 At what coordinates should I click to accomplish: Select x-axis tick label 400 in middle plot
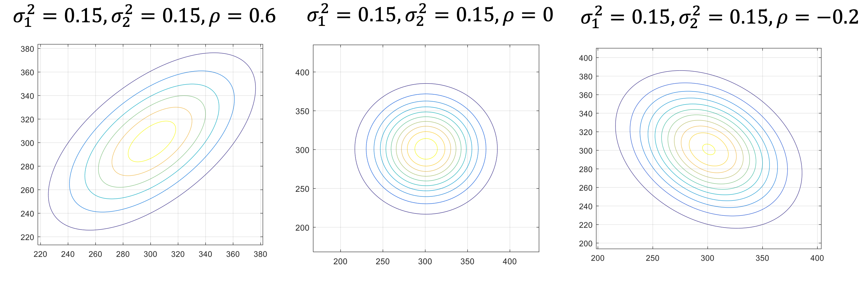click(x=510, y=261)
